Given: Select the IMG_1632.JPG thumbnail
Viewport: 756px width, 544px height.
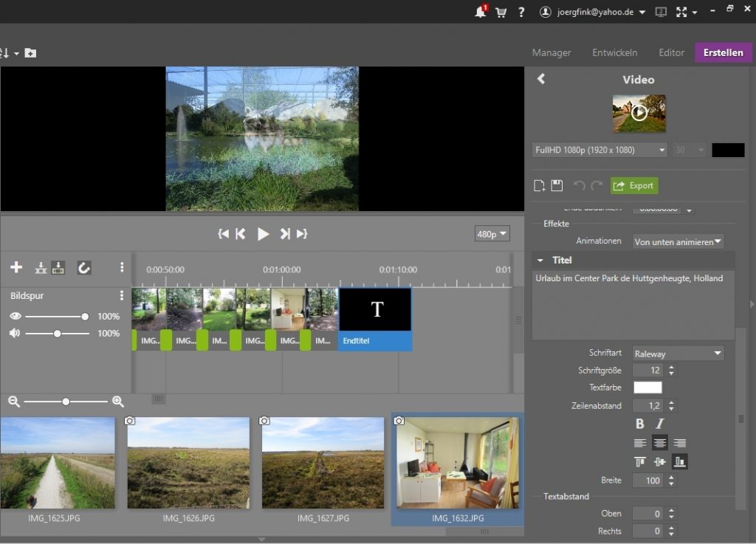Looking at the screenshot, I should 458,463.
